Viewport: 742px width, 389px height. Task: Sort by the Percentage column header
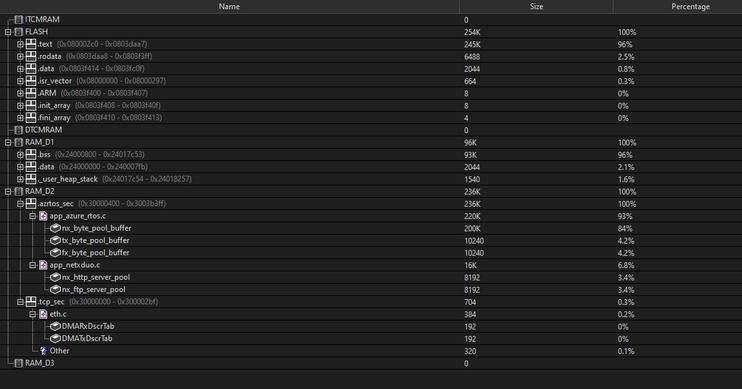point(690,7)
